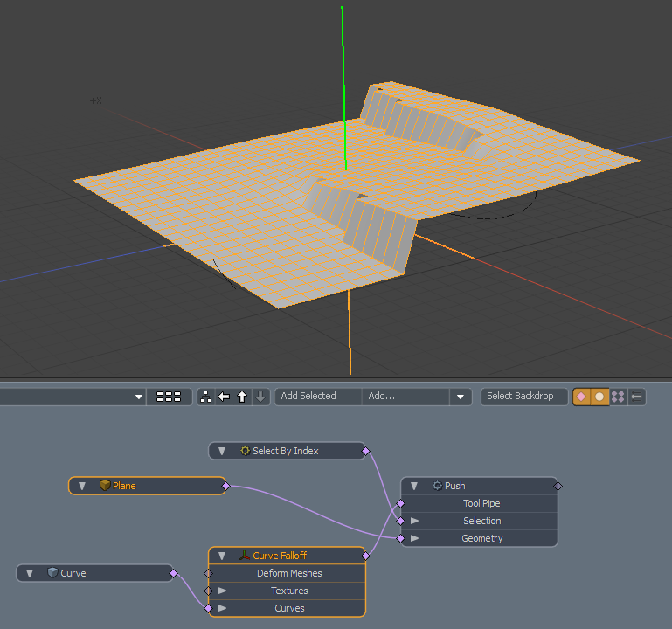672x629 pixels.
Task: Click the Plane mesh cube icon
Action: point(105,486)
